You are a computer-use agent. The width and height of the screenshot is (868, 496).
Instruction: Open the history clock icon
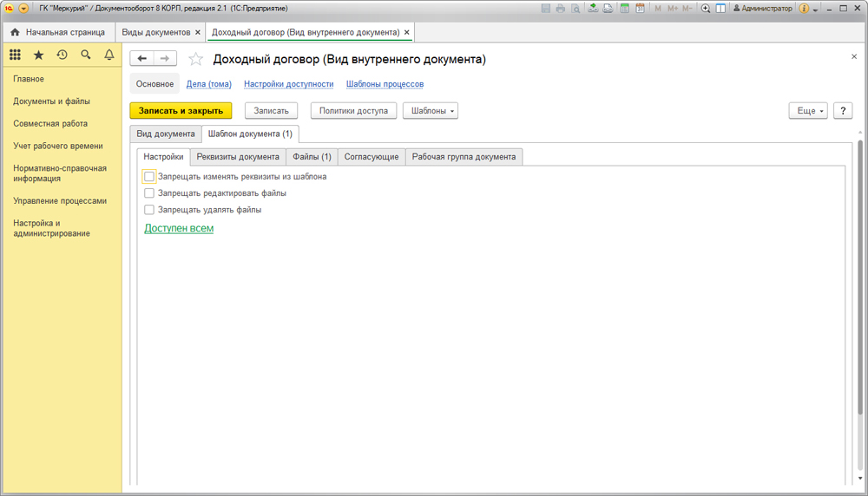click(x=62, y=55)
